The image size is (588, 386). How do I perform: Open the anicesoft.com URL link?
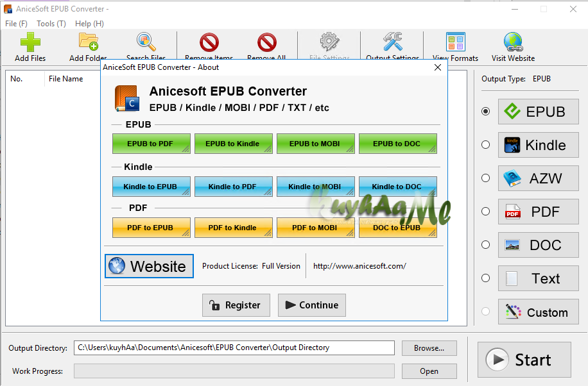pyautogui.click(x=359, y=266)
